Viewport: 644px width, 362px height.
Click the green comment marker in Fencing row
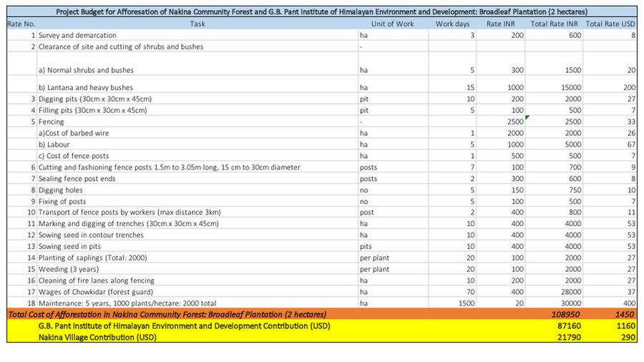[527, 118]
